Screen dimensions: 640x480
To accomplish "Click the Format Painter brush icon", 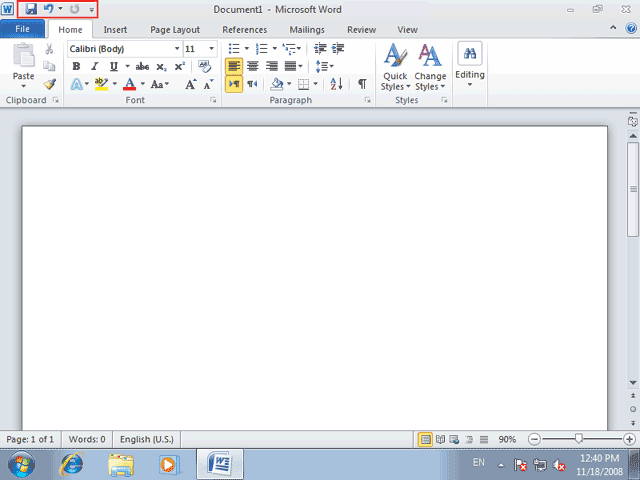I will (x=49, y=84).
